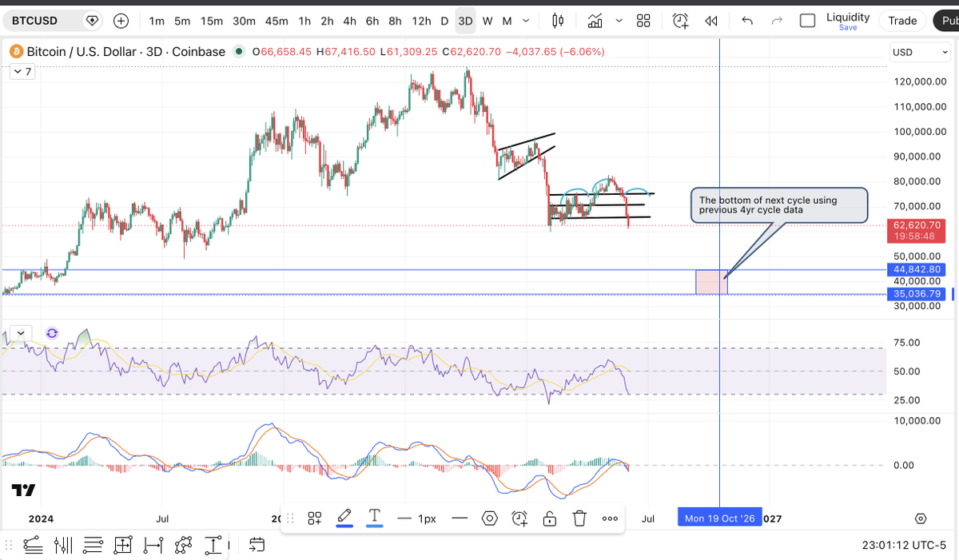This screenshot has width=959, height=560.
Task: Select the trend line tool in bottom toolbar
Action: pos(33,546)
